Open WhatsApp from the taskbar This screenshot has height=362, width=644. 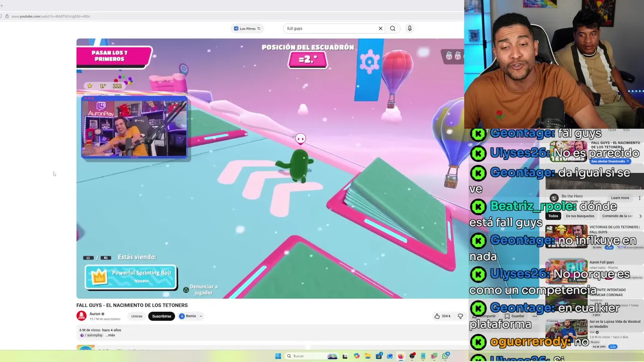[446, 356]
